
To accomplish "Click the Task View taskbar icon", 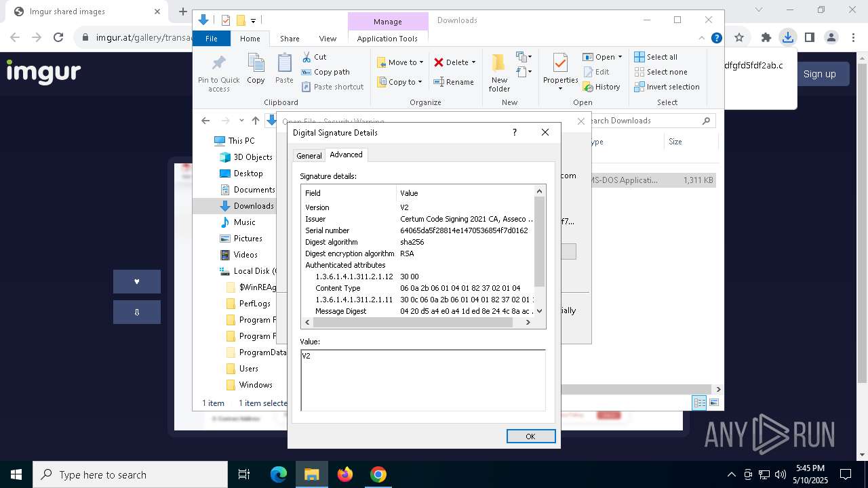I will point(244,474).
